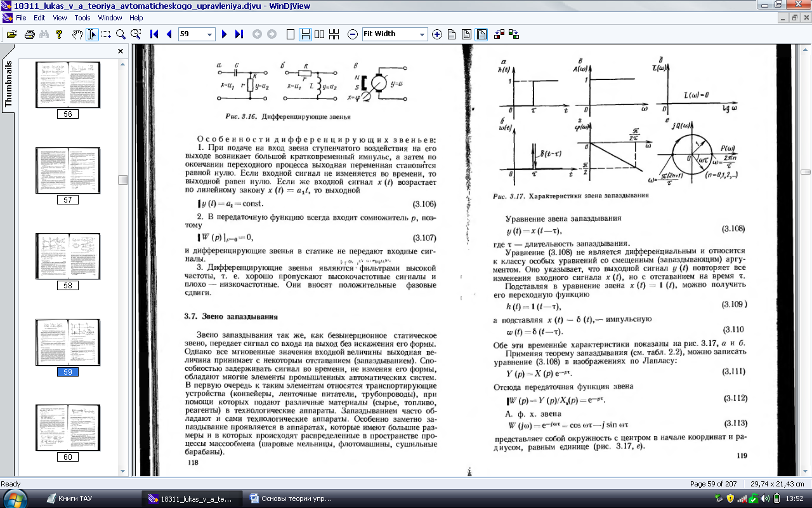Open the page number dropdown
This screenshot has width=812, height=508.
tap(210, 34)
